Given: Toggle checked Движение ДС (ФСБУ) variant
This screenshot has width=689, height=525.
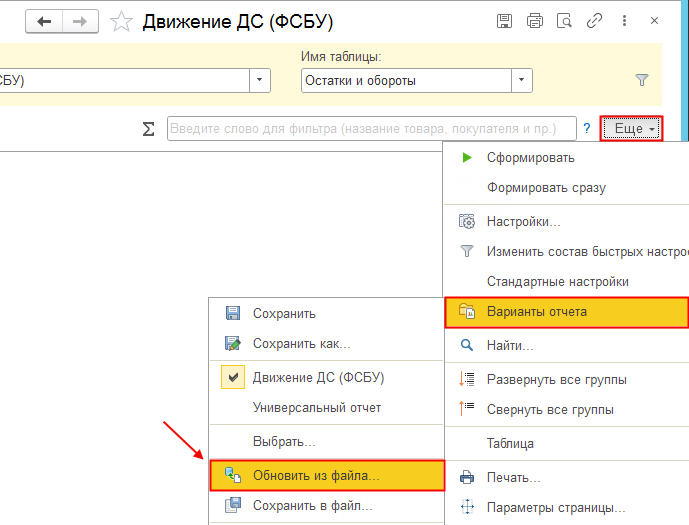Looking at the screenshot, I should [326, 377].
